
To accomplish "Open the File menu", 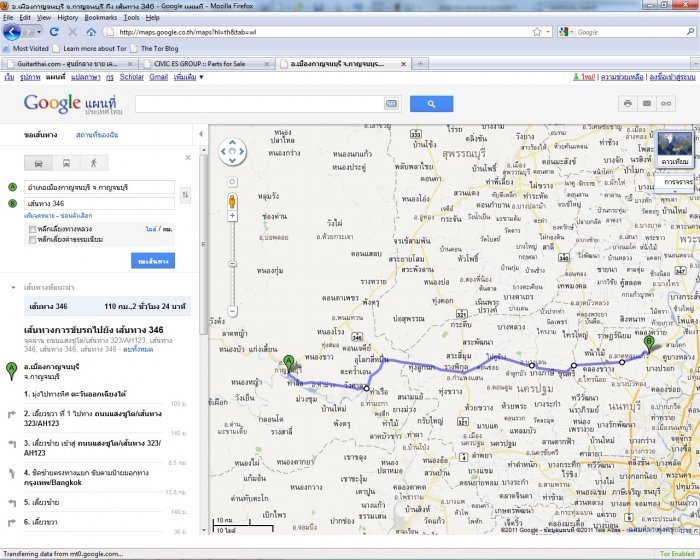I will click(x=8, y=18).
